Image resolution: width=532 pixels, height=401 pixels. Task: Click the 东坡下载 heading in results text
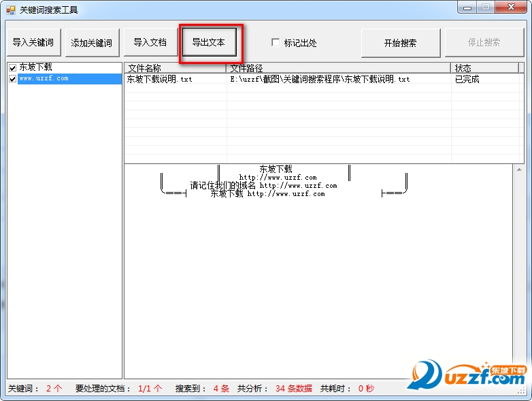pyautogui.click(x=276, y=169)
